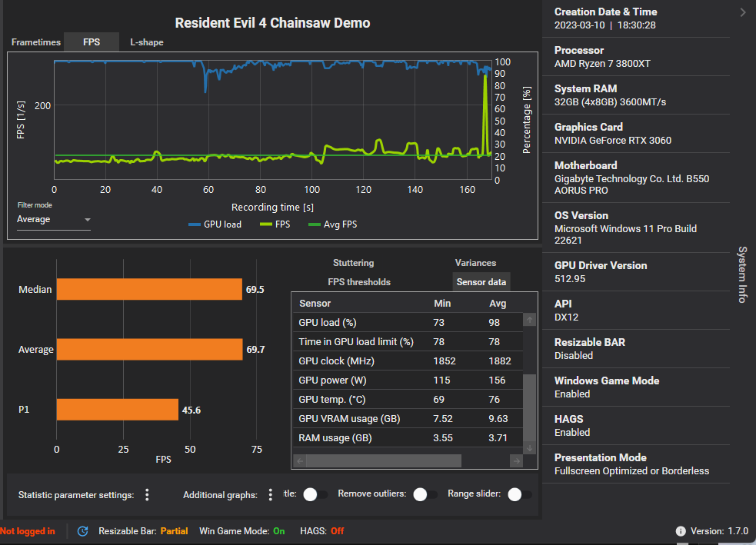The image size is (756, 545).
Task: Enable the Range slider switch
Action: tap(520, 494)
